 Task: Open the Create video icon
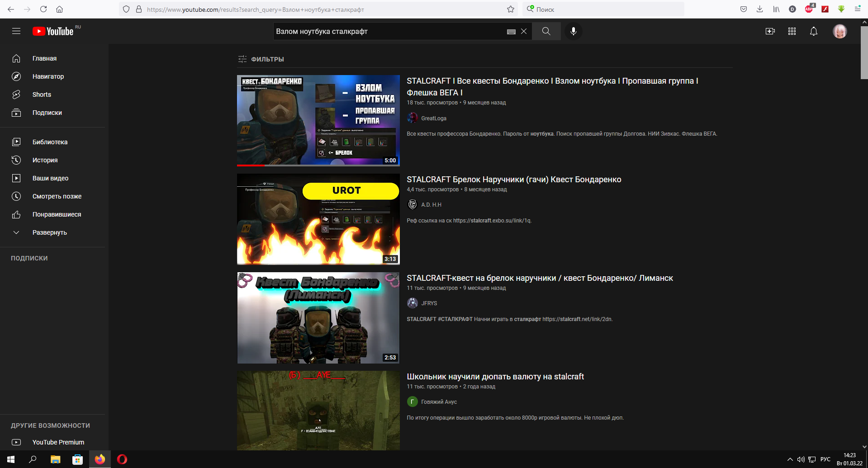[x=770, y=31]
